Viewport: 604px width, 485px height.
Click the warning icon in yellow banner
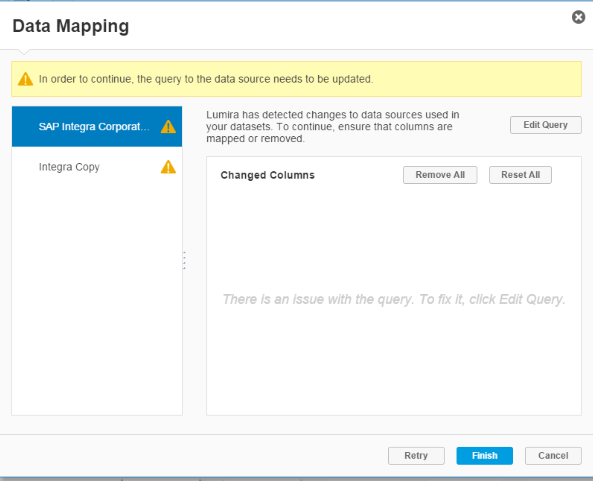25,79
